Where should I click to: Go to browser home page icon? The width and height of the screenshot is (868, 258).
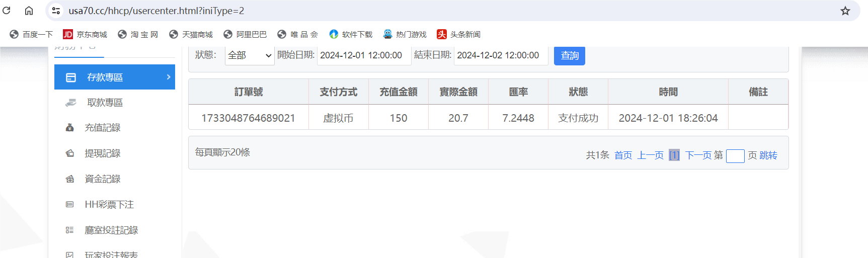(x=29, y=11)
